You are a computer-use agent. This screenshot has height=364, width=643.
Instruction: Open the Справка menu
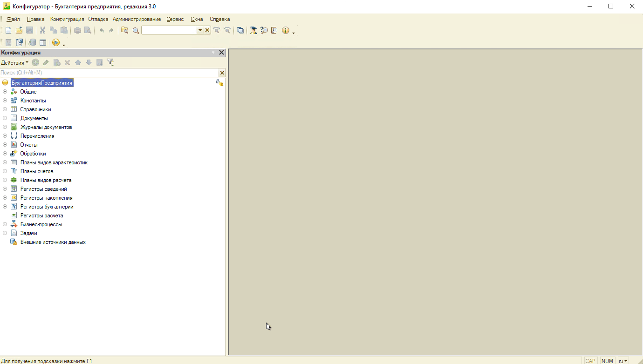click(x=220, y=19)
